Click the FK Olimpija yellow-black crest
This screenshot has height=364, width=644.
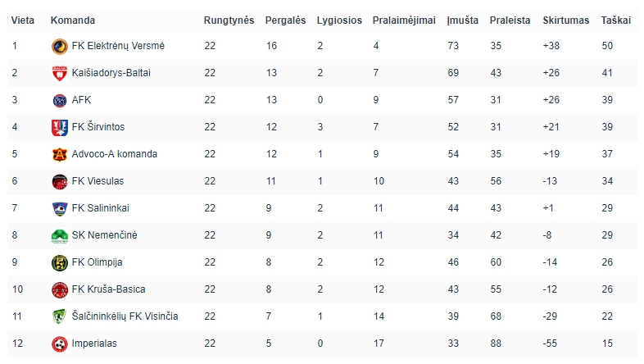point(60,263)
